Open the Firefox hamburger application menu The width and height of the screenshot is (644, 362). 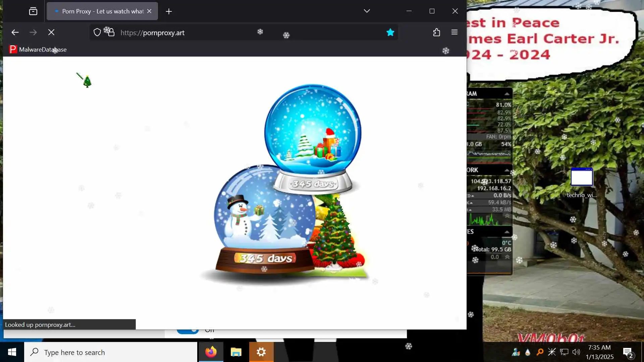[454, 33]
